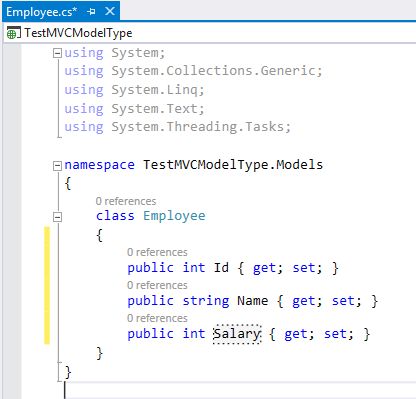Click 'System.Linq' in the using directive
The height and width of the screenshot is (399, 416).
click(x=154, y=90)
